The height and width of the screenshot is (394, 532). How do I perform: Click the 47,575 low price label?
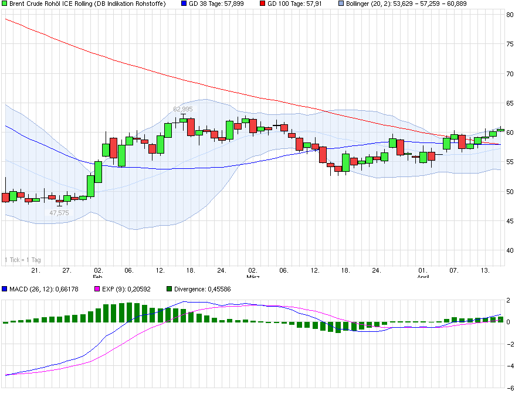click(60, 213)
